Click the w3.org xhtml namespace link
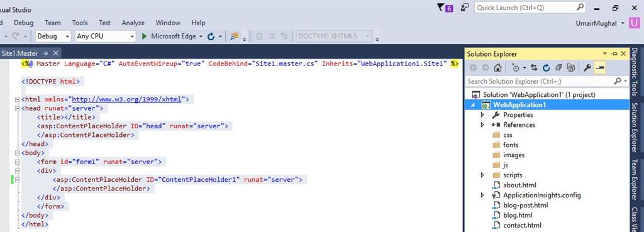This screenshot has height=232, width=644. coord(126,99)
